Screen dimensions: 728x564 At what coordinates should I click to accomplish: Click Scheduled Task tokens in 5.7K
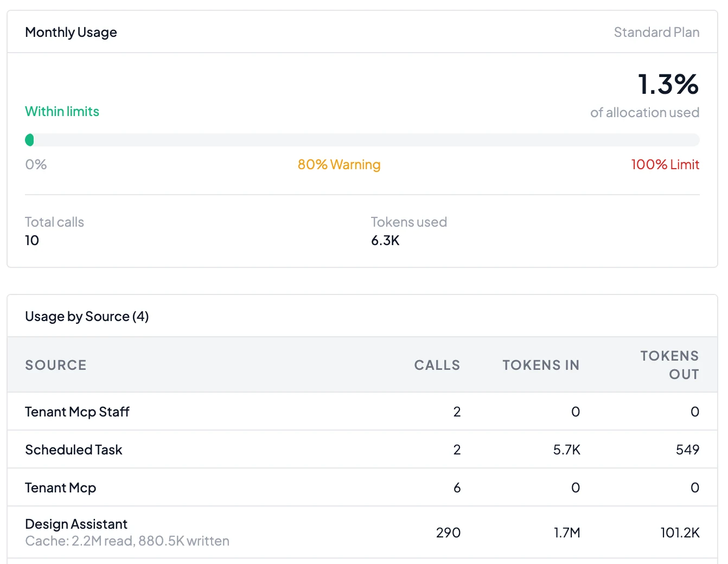[x=567, y=450]
